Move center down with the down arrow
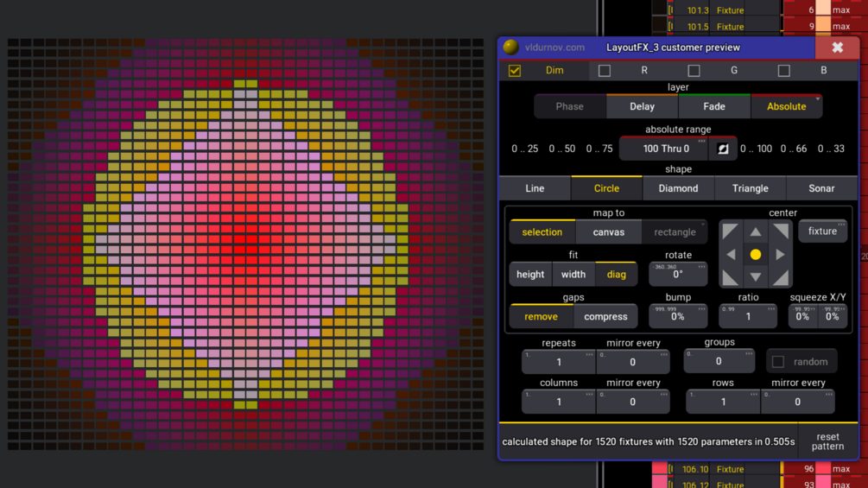Image resolution: width=868 pixels, height=488 pixels. coord(756,276)
